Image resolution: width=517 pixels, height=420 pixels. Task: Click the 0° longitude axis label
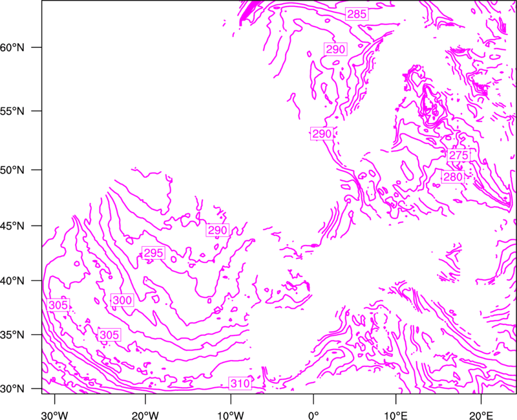[313, 415]
